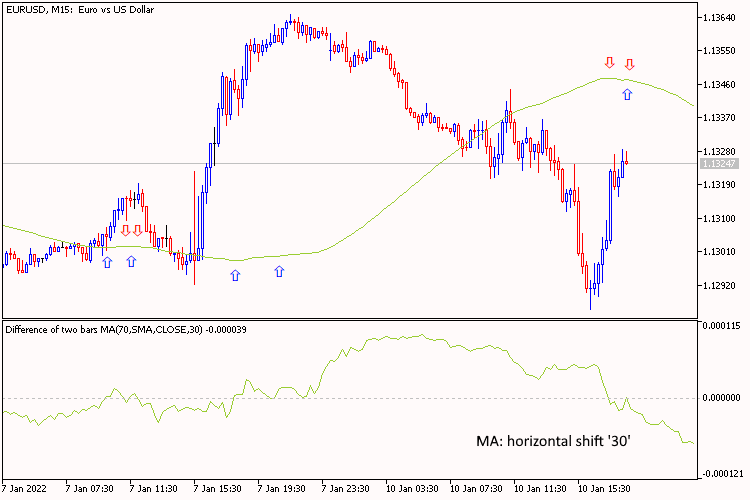Click the 1.13190 price axis label
This screenshot has height=500, width=750.
(x=719, y=185)
